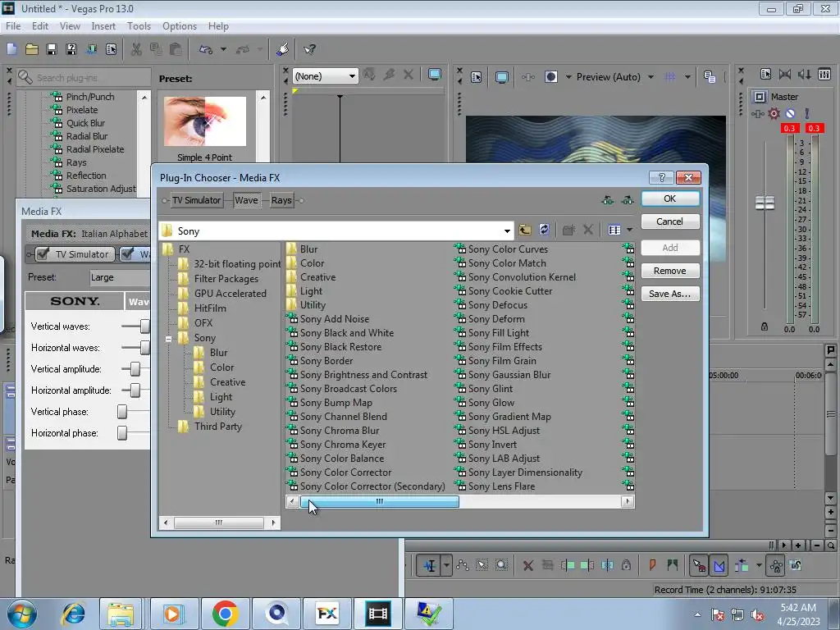
Task: Open the undo history dropdown arrow
Action: tap(223, 49)
